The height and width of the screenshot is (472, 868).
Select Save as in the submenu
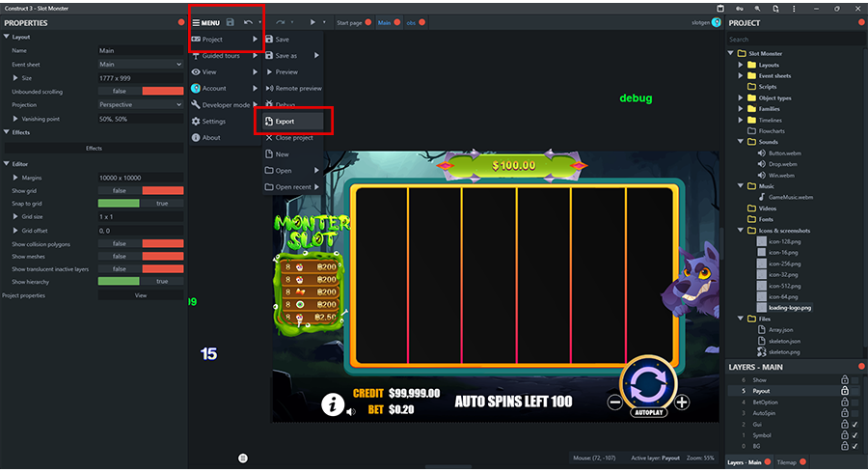coord(293,55)
